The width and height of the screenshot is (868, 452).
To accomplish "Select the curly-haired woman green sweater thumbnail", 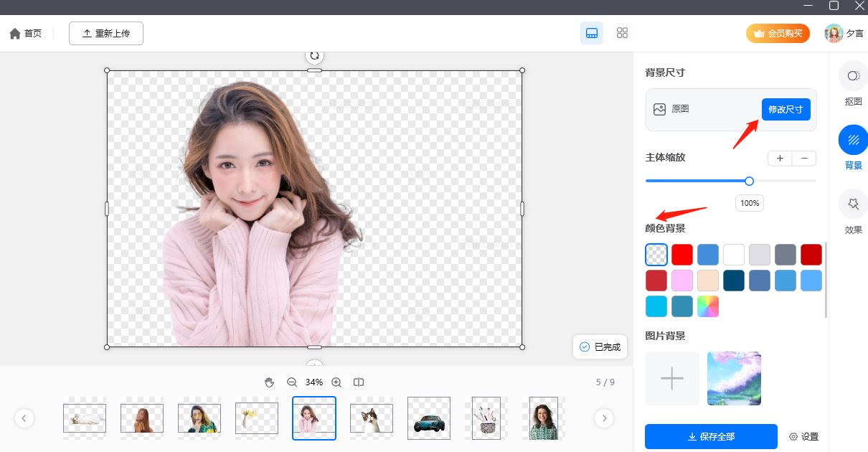I will (544, 418).
